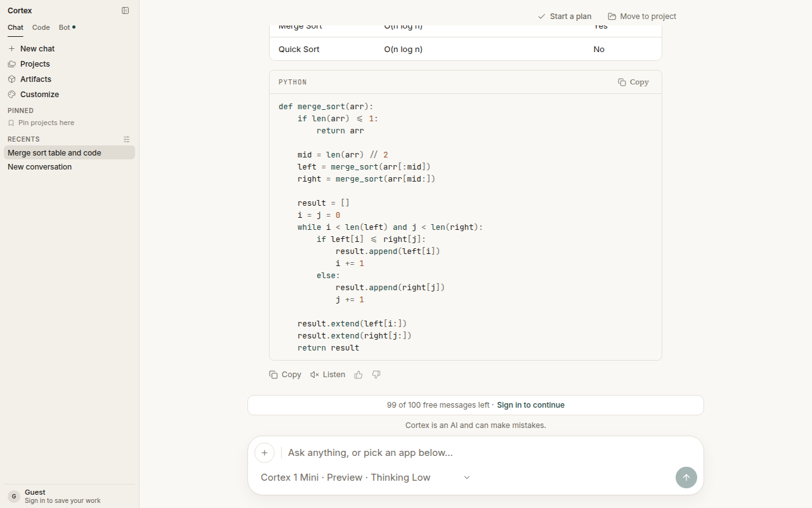
Task: Switch to the Chat tab
Action: pos(15,27)
